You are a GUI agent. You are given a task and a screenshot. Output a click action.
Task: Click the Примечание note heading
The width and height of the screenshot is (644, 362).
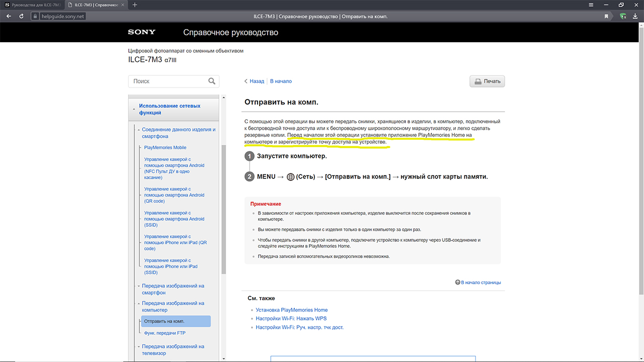tap(266, 204)
